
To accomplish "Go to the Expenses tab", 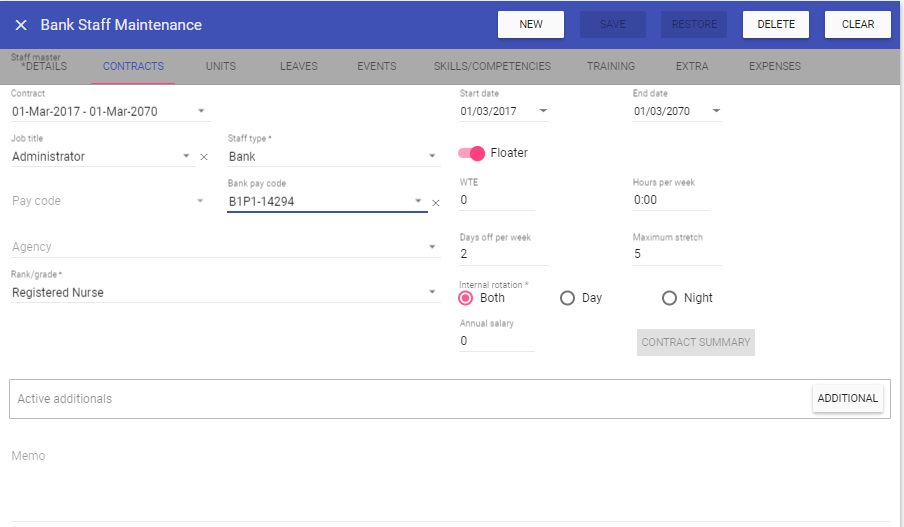I will 774,67.
